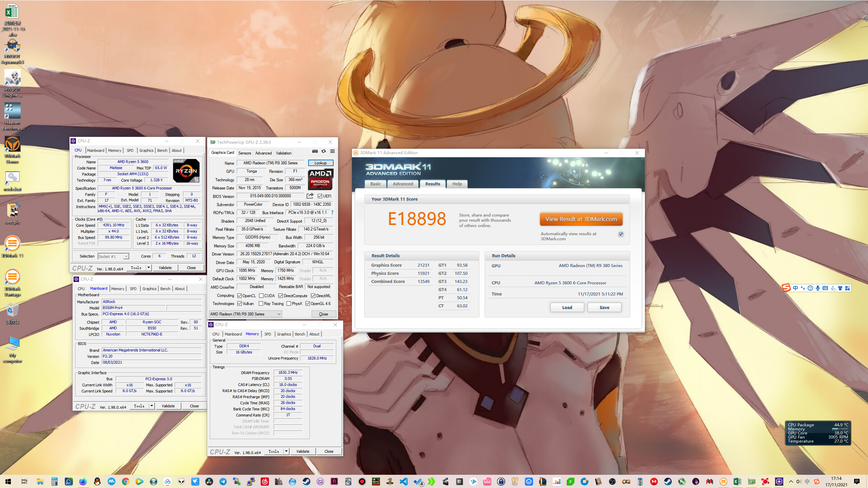Click the GPU-Z refresh icon
Viewport: 868px width, 488px height.
[323, 151]
